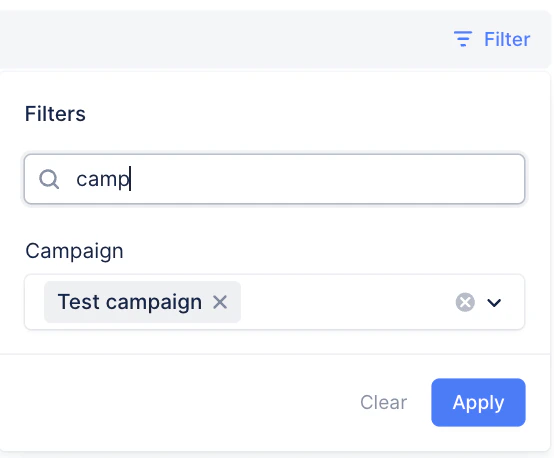Click the word Filter next to funnel
Screen dimensions: 554x458
[x=507, y=39]
